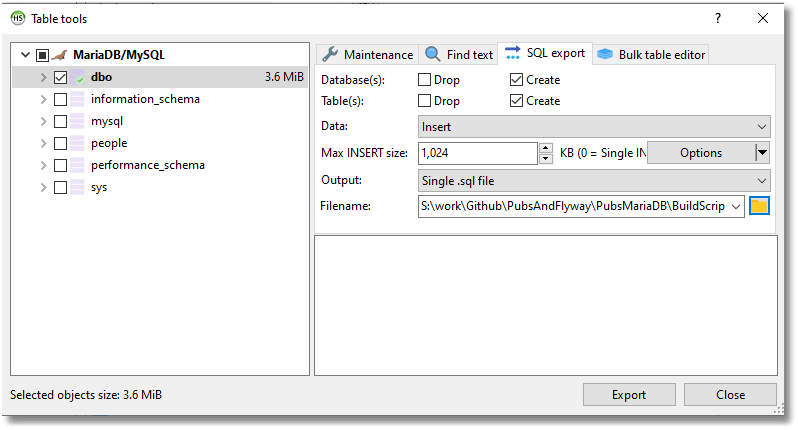Check the people database checkbox
This screenshot has width=798, height=430.
[x=61, y=143]
